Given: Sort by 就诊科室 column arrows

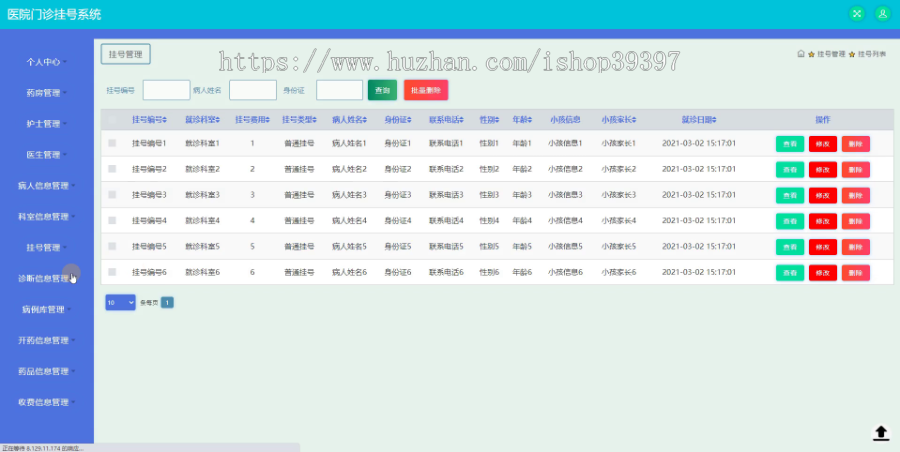Looking at the screenshot, I should tap(218, 120).
